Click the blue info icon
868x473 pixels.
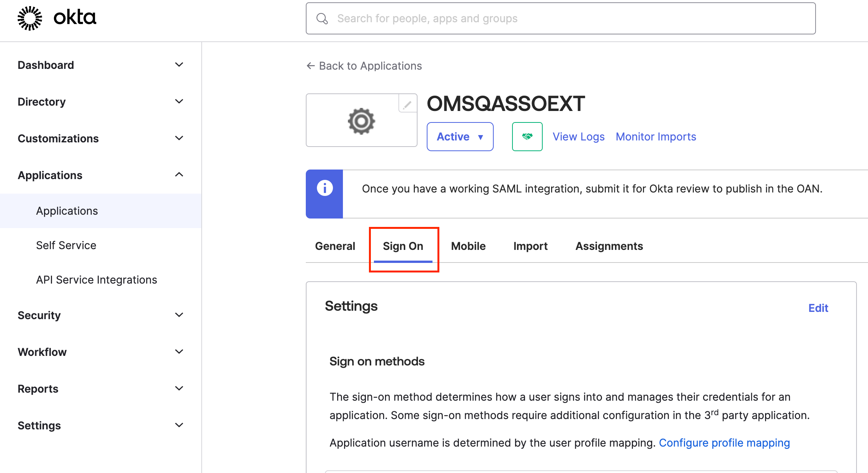click(325, 188)
